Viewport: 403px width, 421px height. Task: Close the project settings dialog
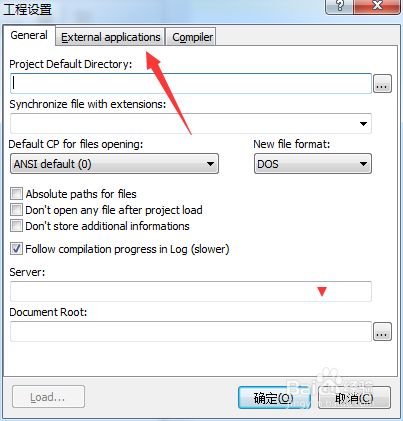point(377,6)
